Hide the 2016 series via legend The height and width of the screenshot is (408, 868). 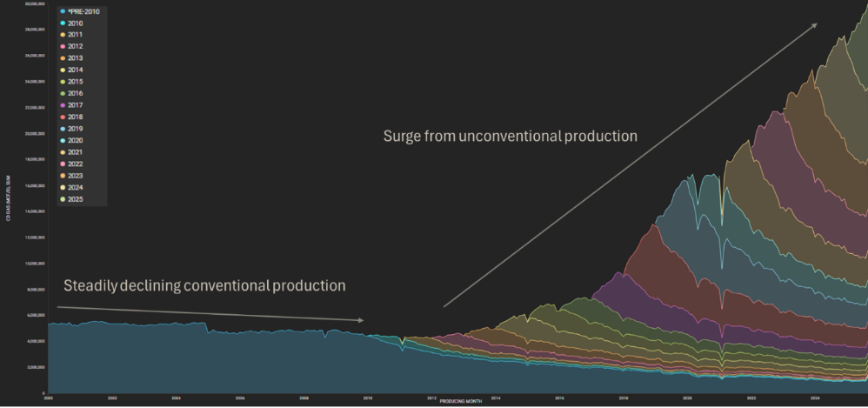75,93
